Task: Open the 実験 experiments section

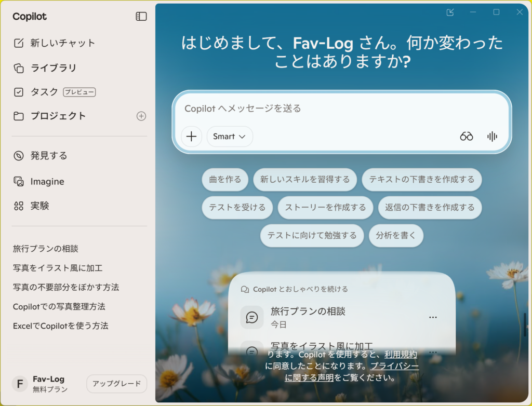Action: pyautogui.click(x=31, y=206)
